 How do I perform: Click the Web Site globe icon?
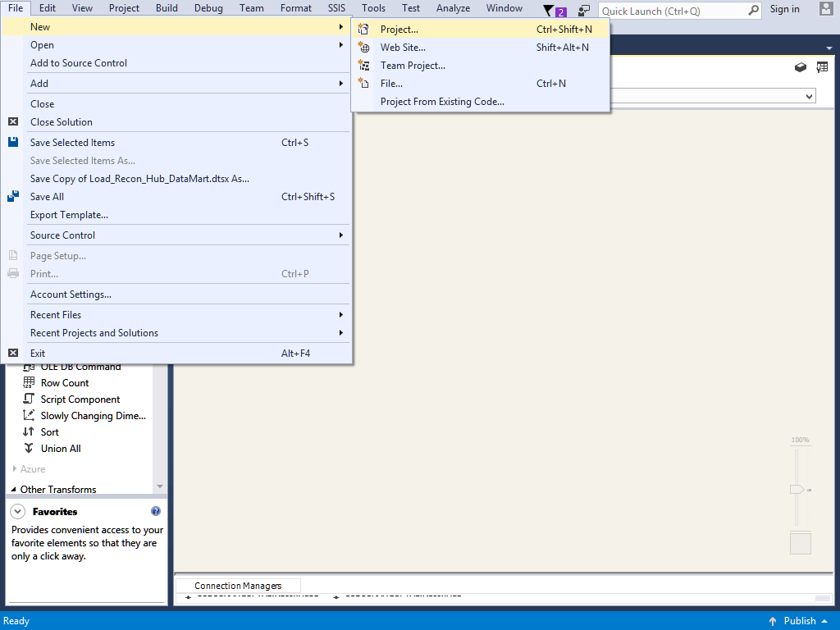click(363, 48)
